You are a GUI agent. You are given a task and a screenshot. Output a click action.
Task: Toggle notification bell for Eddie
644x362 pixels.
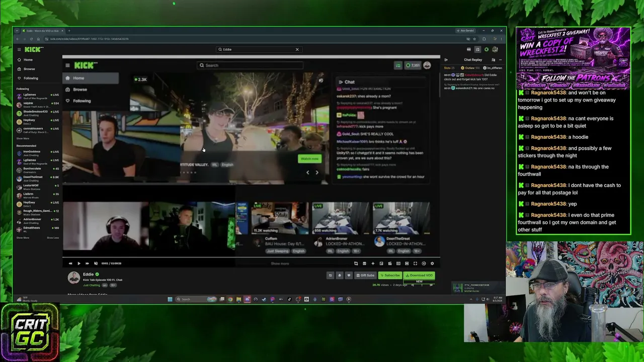point(339,276)
